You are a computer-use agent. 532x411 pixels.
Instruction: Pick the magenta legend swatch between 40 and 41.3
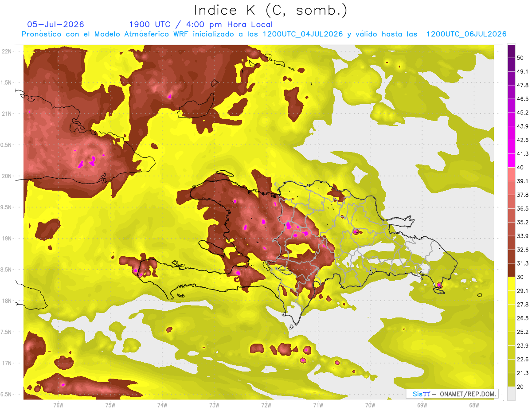click(x=511, y=161)
